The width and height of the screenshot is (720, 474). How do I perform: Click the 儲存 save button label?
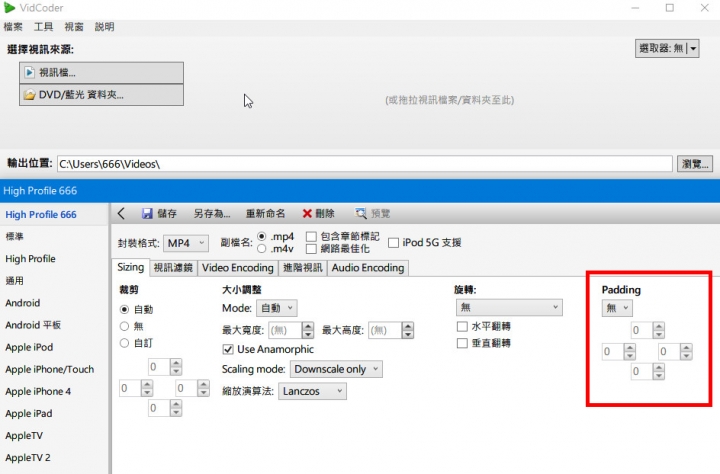pyautogui.click(x=167, y=214)
